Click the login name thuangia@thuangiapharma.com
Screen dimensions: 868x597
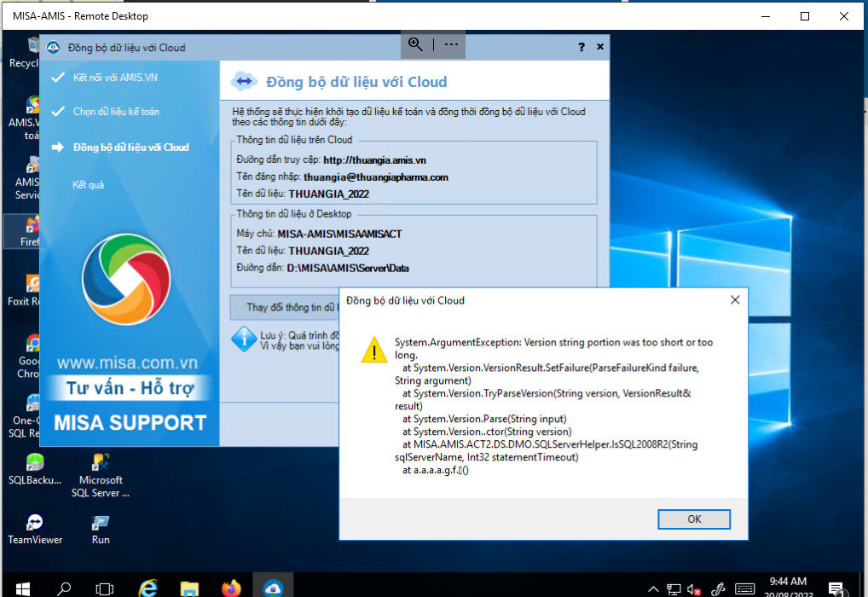[376, 177]
